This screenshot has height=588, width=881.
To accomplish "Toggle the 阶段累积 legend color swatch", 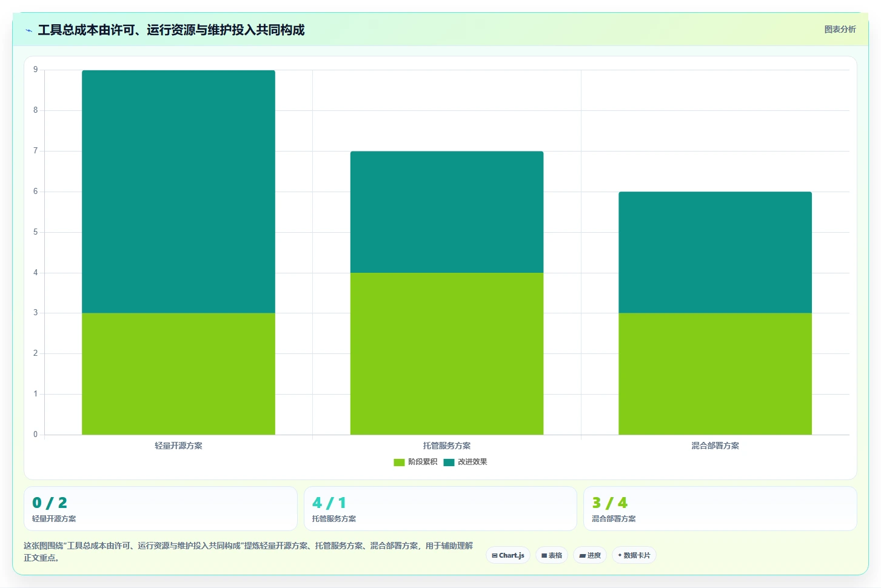I will click(399, 463).
